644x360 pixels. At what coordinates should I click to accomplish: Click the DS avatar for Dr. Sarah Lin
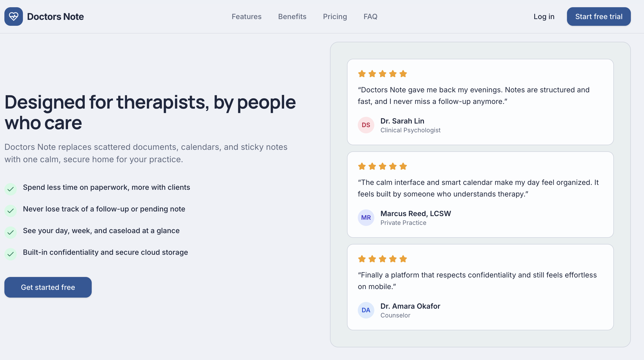point(366,125)
